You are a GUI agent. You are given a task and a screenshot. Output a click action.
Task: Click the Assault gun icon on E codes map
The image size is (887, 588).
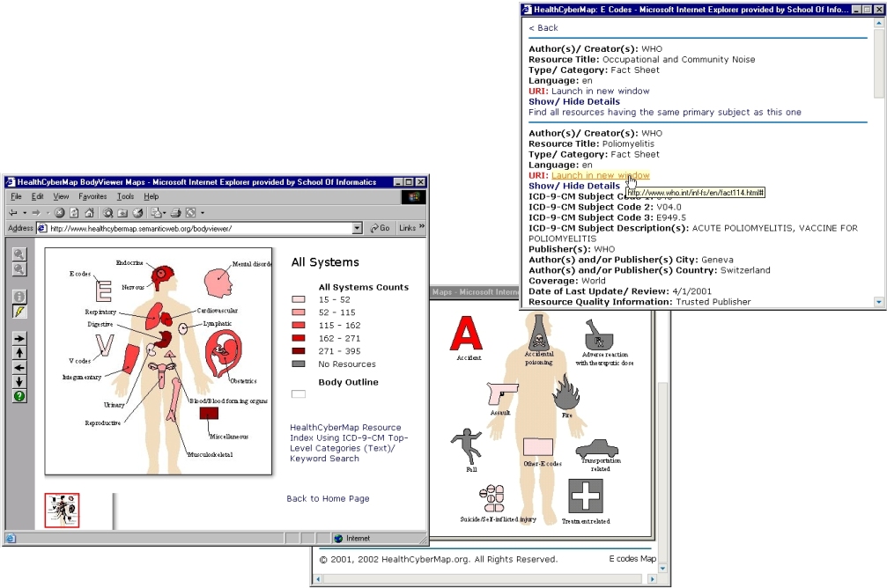502,393
